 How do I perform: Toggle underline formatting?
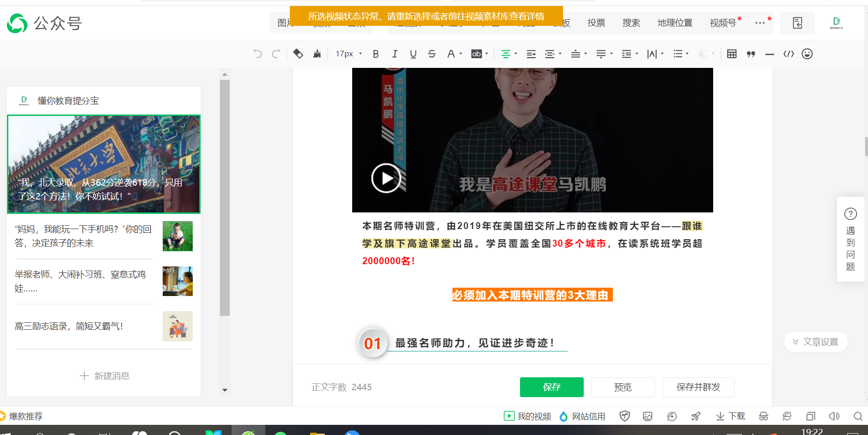coord(413,54)
